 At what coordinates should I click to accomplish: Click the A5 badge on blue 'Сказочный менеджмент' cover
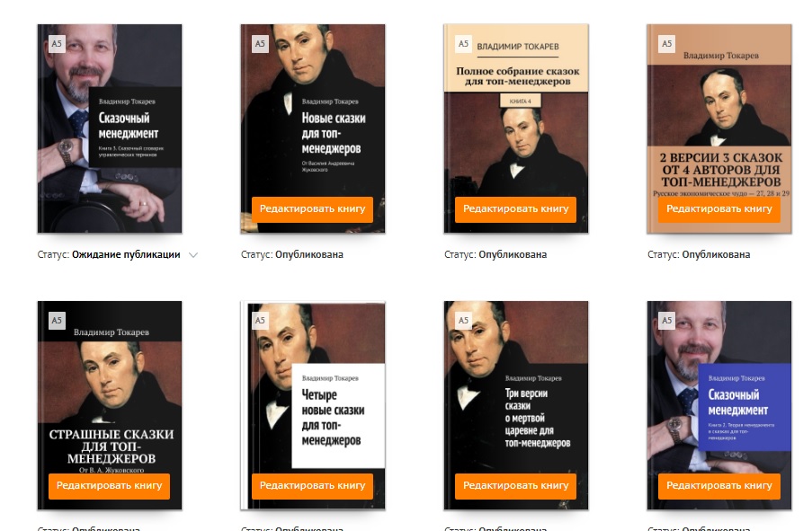click(x=666, y=321)
